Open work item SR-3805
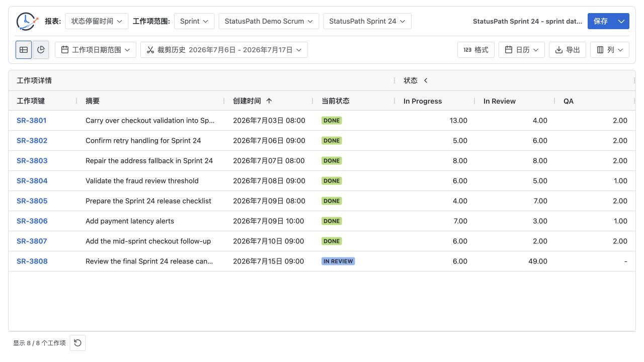644x362 pixels. (x=32, y=201)
